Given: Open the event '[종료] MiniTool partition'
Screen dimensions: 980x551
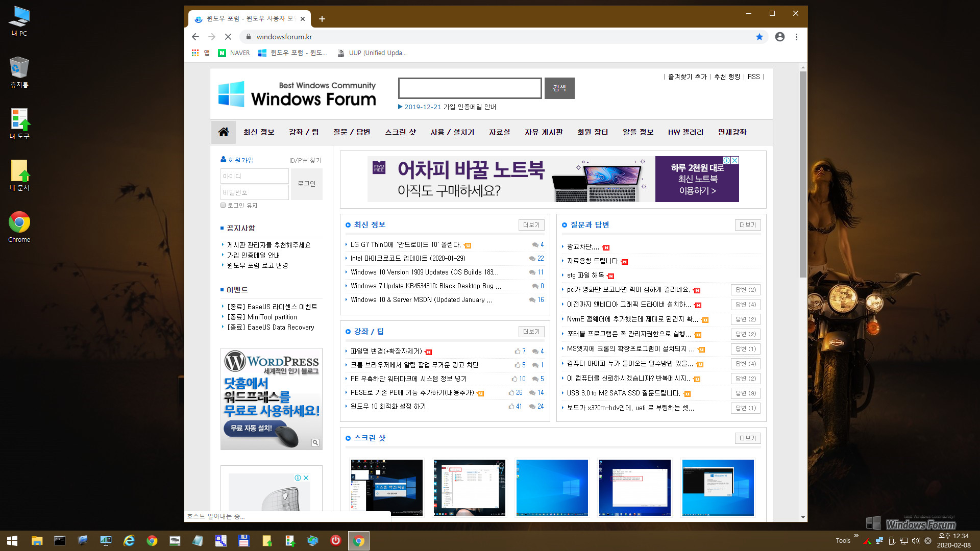Looking at the screenshot, I should pos(262,317).
